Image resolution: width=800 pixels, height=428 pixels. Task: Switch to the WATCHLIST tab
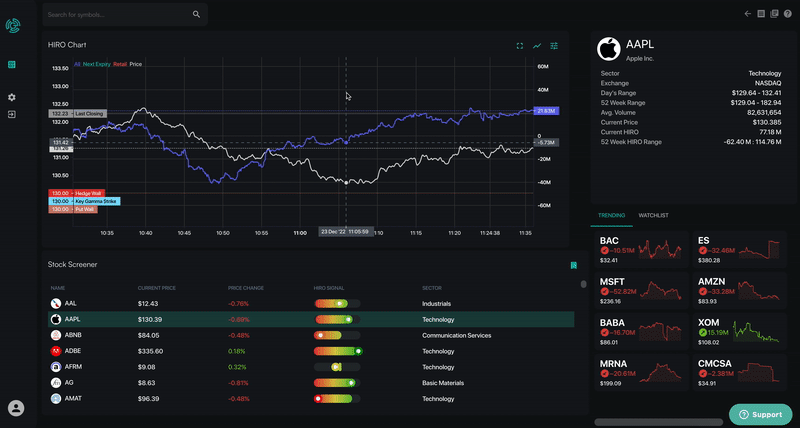click(653, 216)
